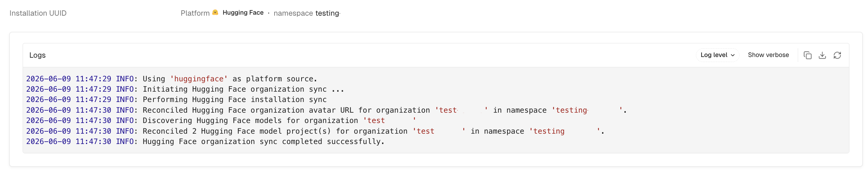Click the Installation UUID label
The height and width of the screenshot is (176, 868).
point(38,13)
